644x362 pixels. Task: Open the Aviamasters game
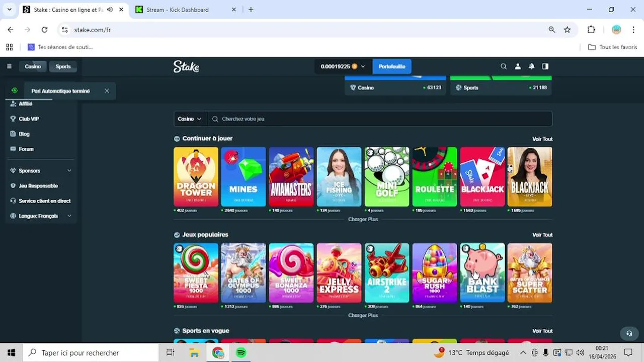[x=291, y=176]
